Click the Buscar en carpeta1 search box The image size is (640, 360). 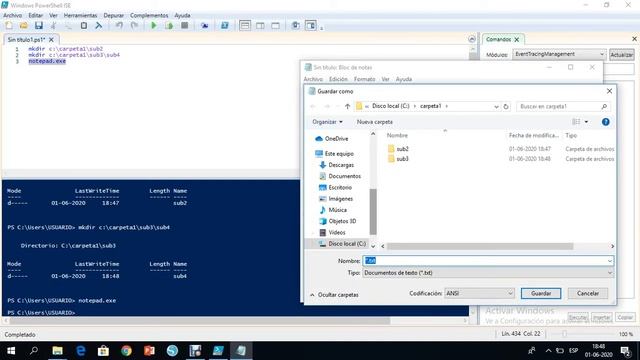pyautogui.click(x=563, y=107)
